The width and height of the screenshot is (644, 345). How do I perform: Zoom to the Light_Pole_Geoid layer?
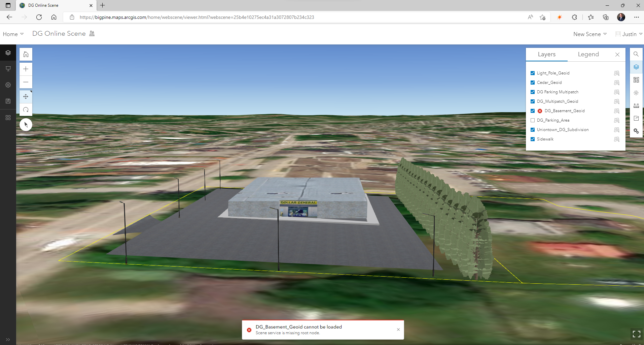[x=617, y=73]
